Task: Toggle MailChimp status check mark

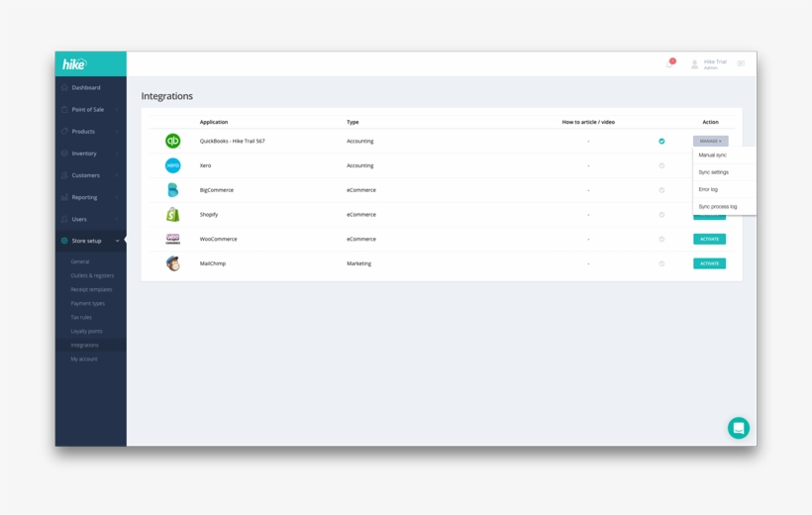Action: click(x=661, y=263)
